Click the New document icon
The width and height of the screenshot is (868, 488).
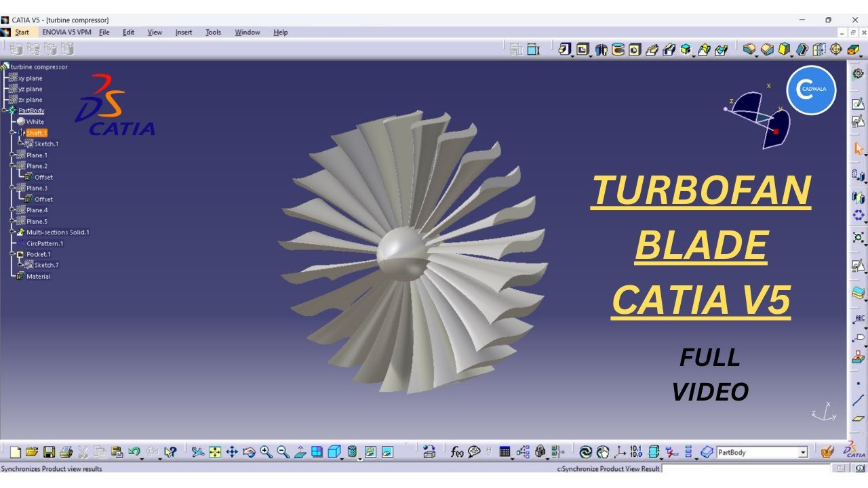point(15,452)
